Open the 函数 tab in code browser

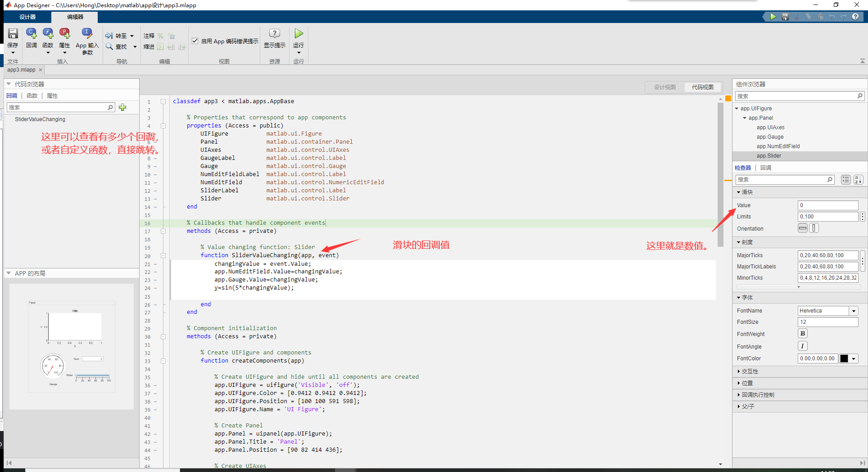click(x=32, y=95)
